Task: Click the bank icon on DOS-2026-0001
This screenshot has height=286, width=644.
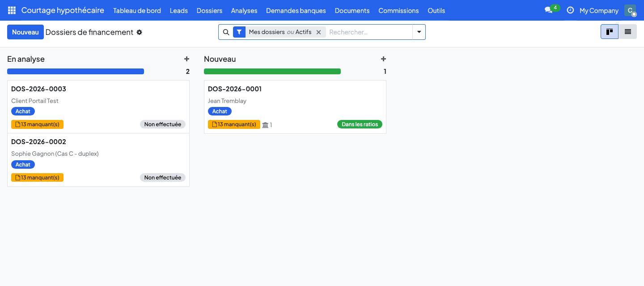Action: (265, 125)
